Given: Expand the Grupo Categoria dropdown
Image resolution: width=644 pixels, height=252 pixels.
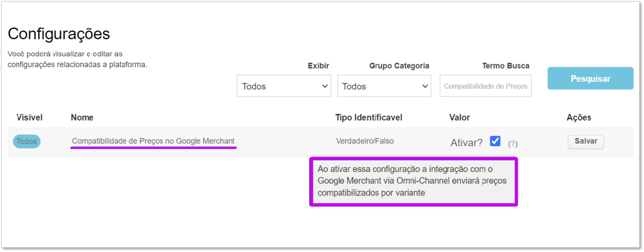Looking at the screenshot, I should [384, 86].
